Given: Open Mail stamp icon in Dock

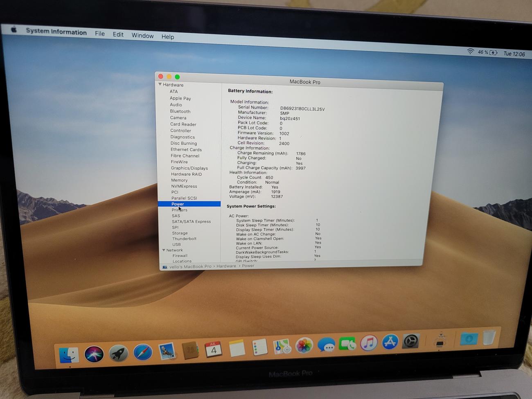Looking at the screenshot, I should (x=167, y=351).
